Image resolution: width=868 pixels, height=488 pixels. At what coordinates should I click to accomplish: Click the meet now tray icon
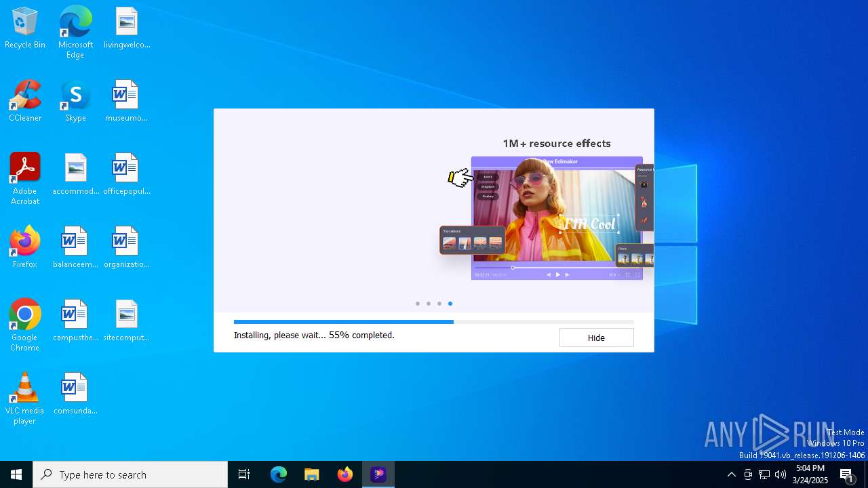point(748,474)
